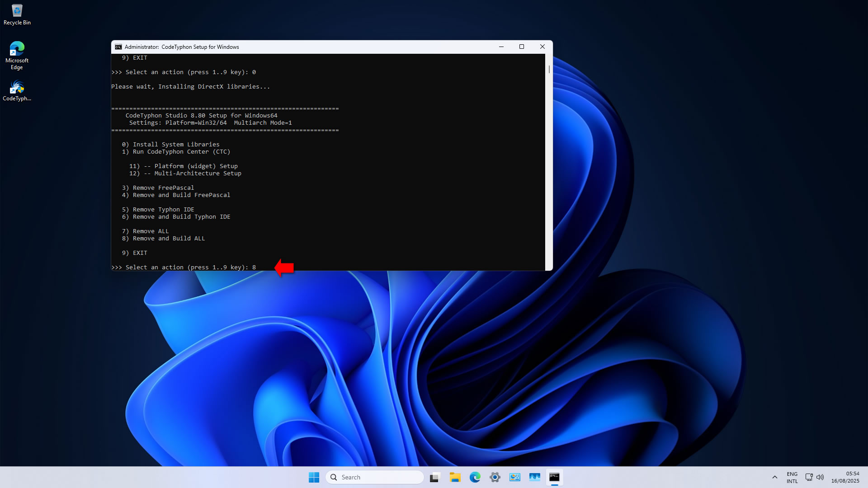Image resolution: width=868 pixels, height=488 pixels.
Task: Click "8) Remove and Build ALL" line
Action: point(163,239)
